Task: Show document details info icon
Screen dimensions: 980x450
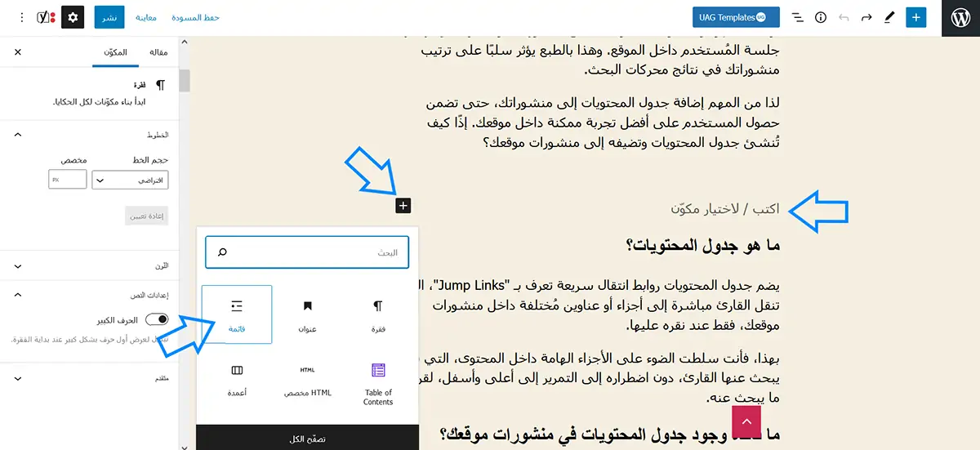Action: click(x=821, y=17)
